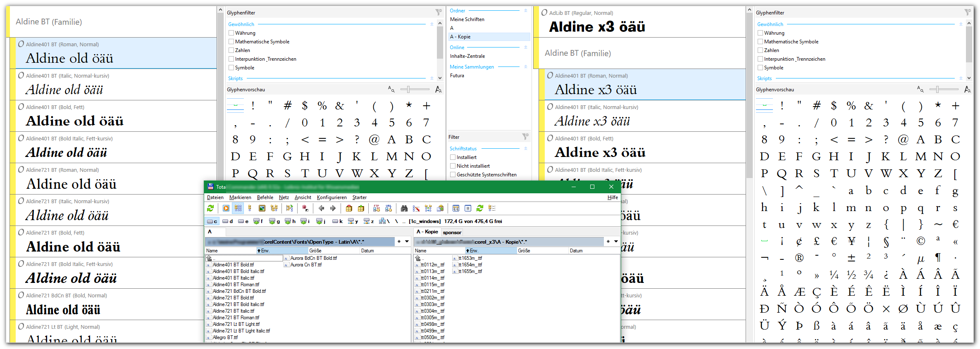Collapse the Skripts section in left window
Screen dimensions: 980x349
(x=432, y=78)
